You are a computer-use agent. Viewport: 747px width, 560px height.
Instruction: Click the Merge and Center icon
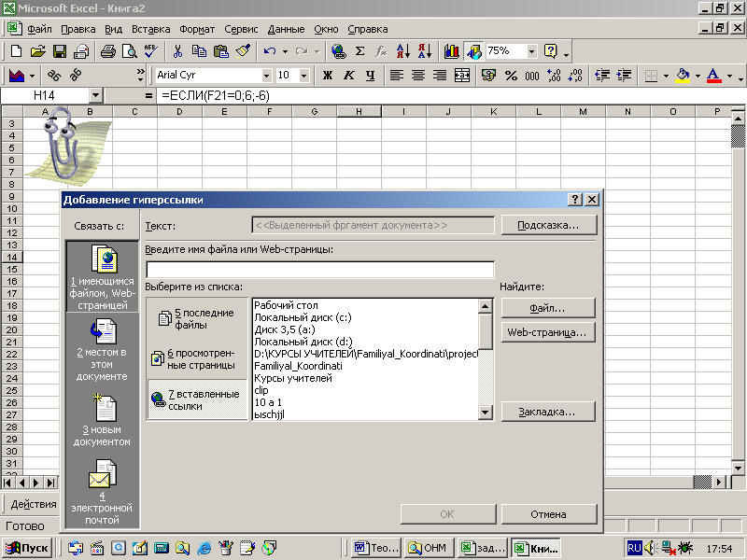point(462,76)
